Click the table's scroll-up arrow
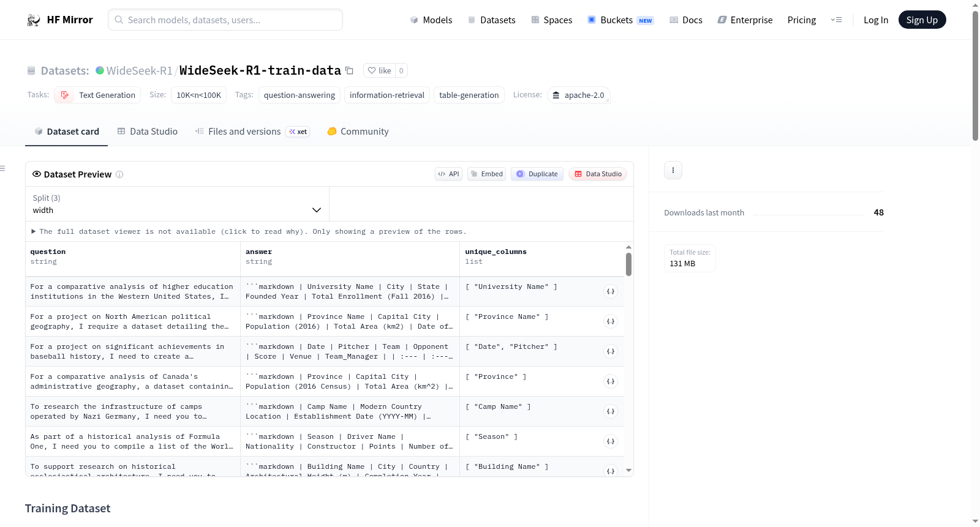Image resolution: width=980 pixels, height=527 pixels. point(628,247)
